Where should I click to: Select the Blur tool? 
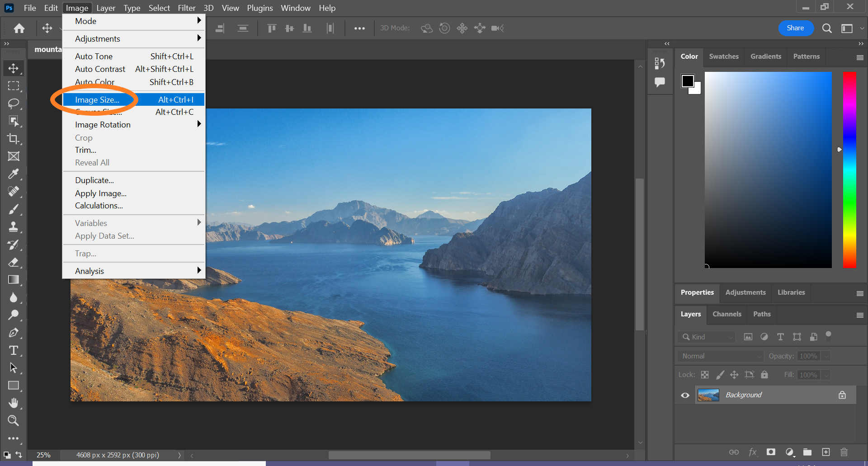[14, 297]
